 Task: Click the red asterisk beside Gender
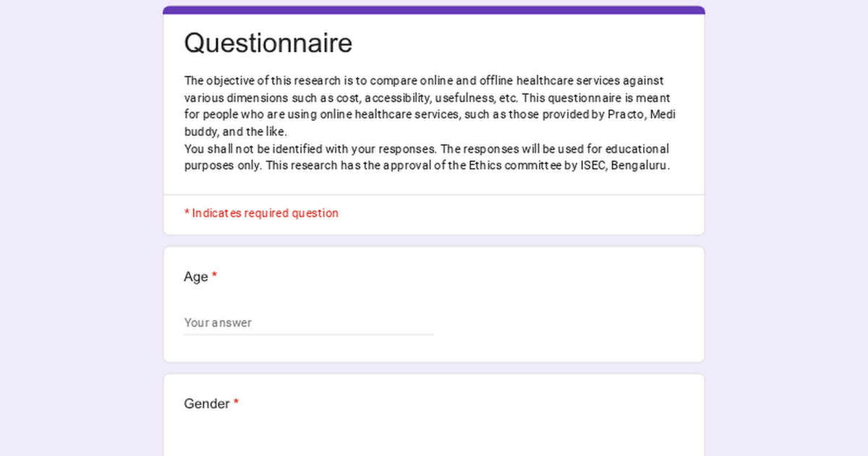(236, 404)
